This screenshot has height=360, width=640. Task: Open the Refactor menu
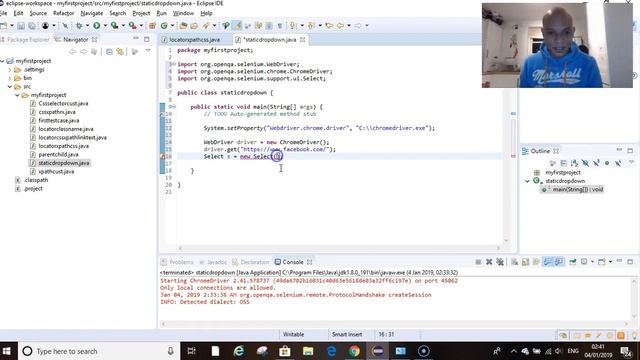click(64, 13)
